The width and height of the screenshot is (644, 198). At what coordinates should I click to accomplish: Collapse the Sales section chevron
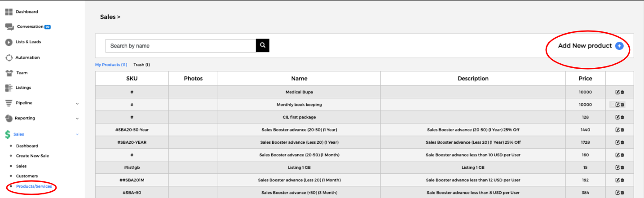[77, 134]
